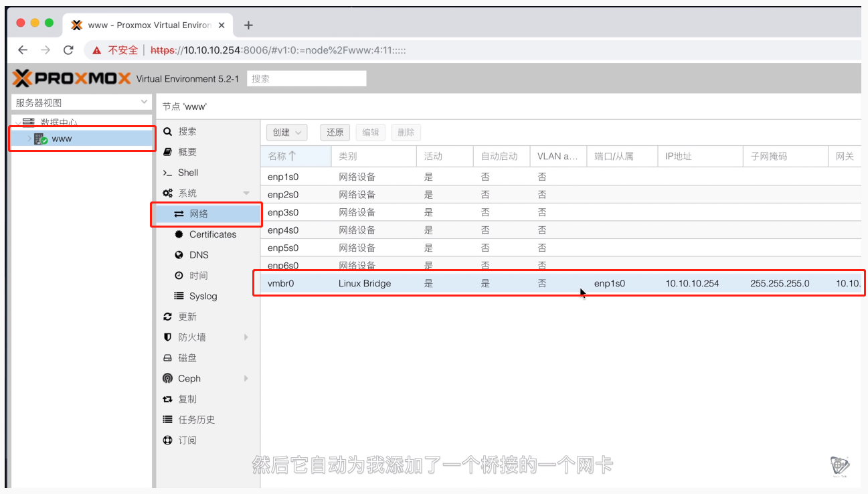This screenshot has width=868, height=494.
Task: Sort by 端口/从属 column header
Action: [622, 156]
